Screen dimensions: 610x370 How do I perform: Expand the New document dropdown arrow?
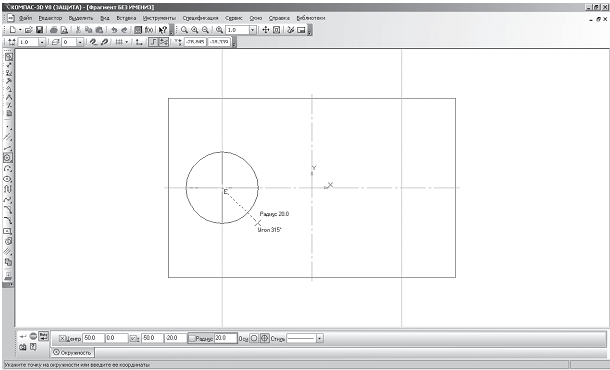pos(20,30)
